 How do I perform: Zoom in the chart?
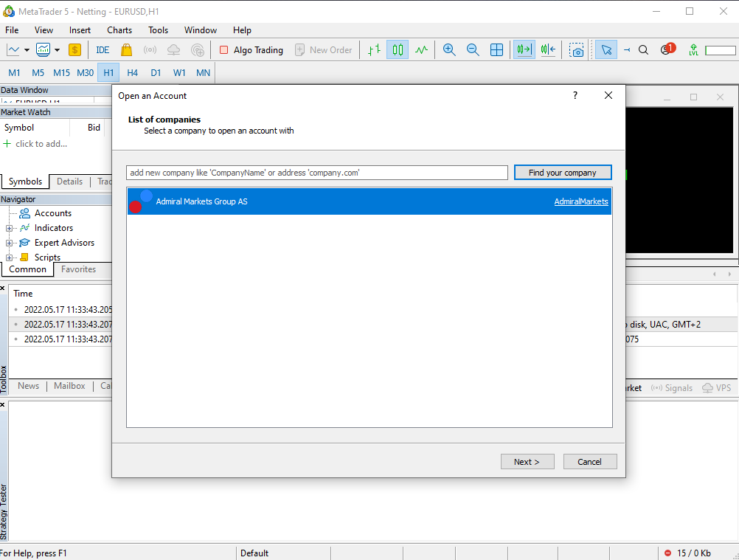pyautogui.click(x=449, y=49)
